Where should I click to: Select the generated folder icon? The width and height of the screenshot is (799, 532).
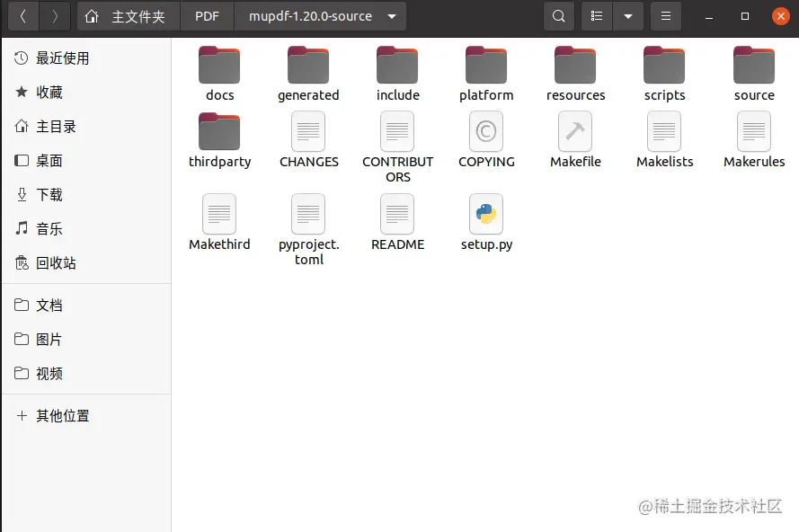[x=308, y=65]
